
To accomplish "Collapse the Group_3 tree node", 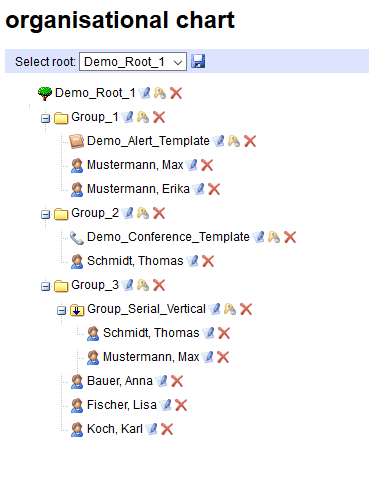I will pos(45,286).
